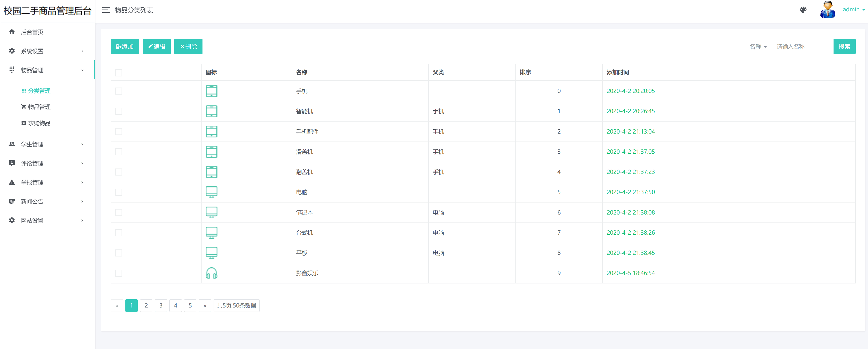Image resolution: width=868 pixels, height=349 pixels.
Task: Check the box for the 智能机 row
Action: coord(119,111)
